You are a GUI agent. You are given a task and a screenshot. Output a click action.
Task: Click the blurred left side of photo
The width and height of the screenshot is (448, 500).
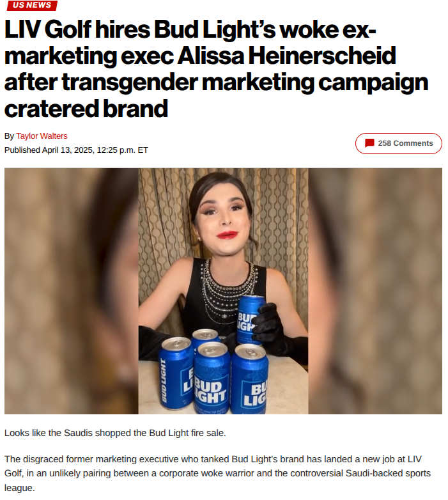72,291
